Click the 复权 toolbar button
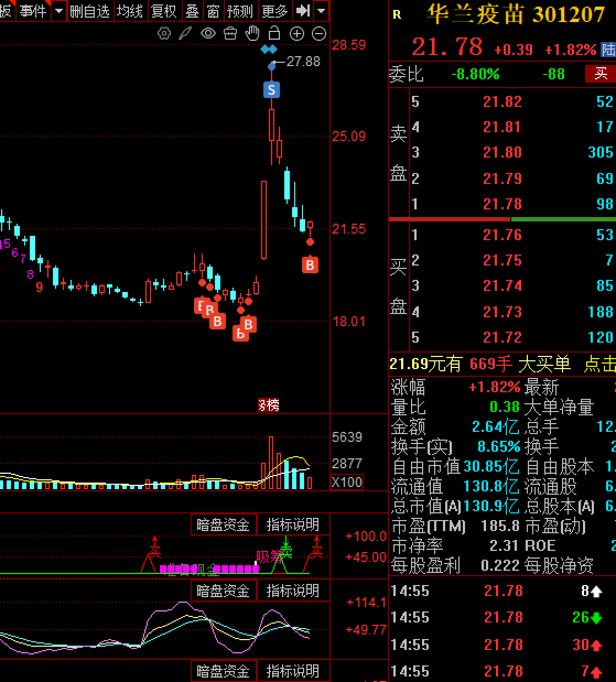616x682 pixels. pyautogui.click(x=164, y=10)
